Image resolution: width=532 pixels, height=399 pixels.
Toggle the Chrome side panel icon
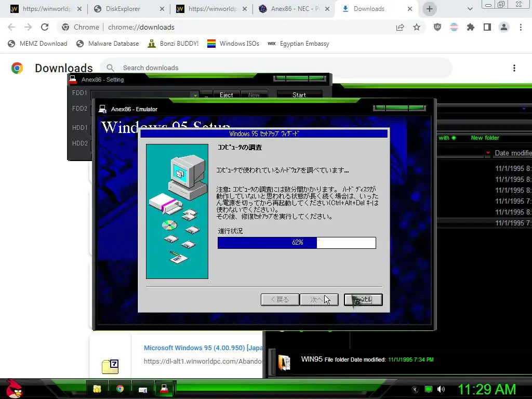point(487,27)
